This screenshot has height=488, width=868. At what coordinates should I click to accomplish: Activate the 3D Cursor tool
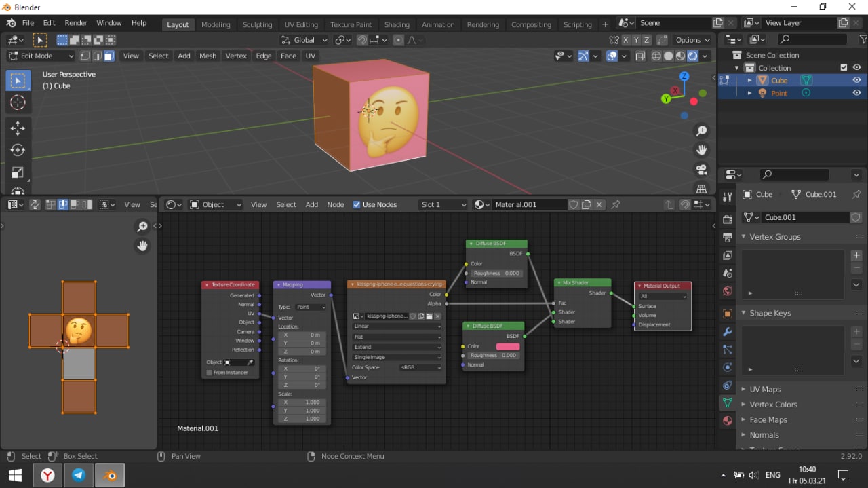[x=18, y=103]
